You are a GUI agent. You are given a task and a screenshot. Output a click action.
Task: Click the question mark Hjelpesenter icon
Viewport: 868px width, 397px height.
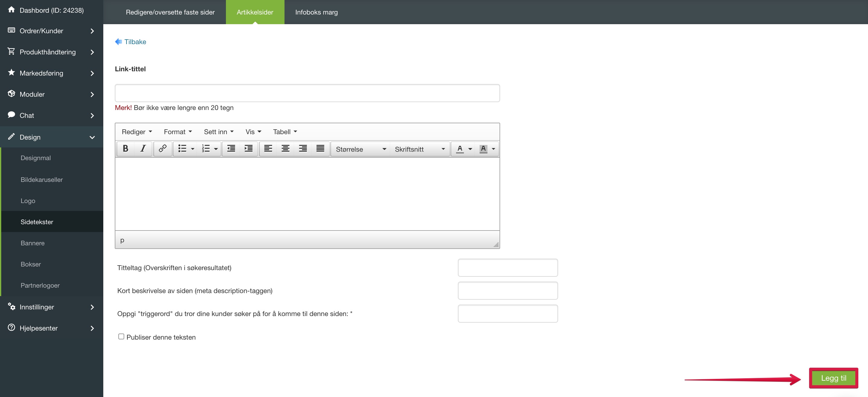[x=11, y=327]
